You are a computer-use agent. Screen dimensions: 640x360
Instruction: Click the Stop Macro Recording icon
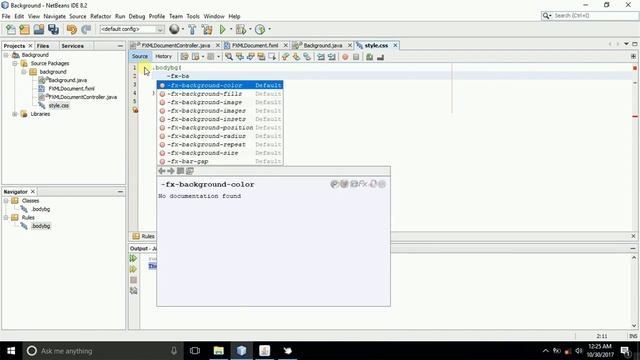pyautogui.click(x=356, y=57)
